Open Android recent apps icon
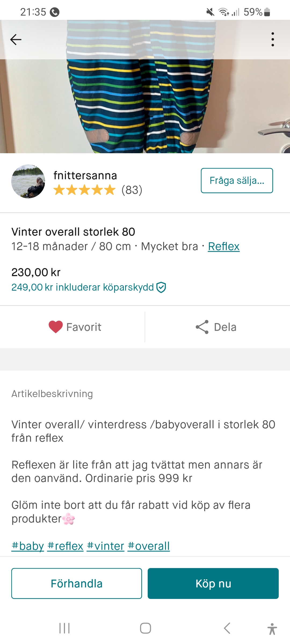 [x=64, y=628]
